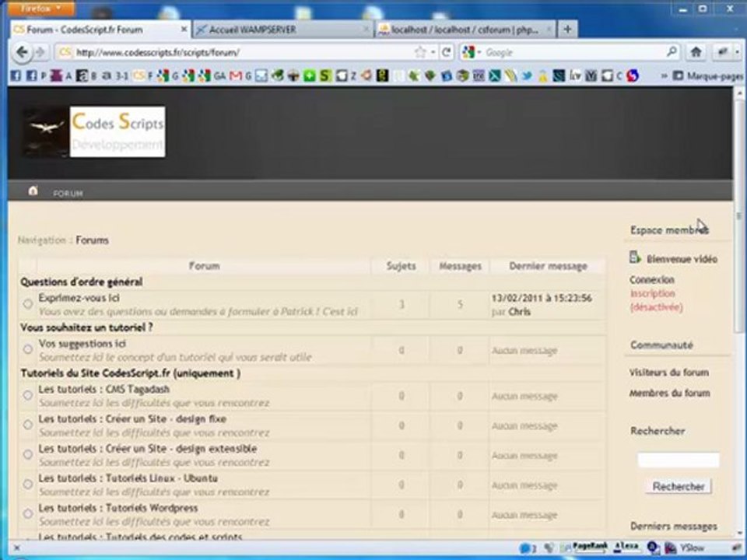The image size is (747, 560).
Task: Click the Chris author link
Action: pos(519,311)
